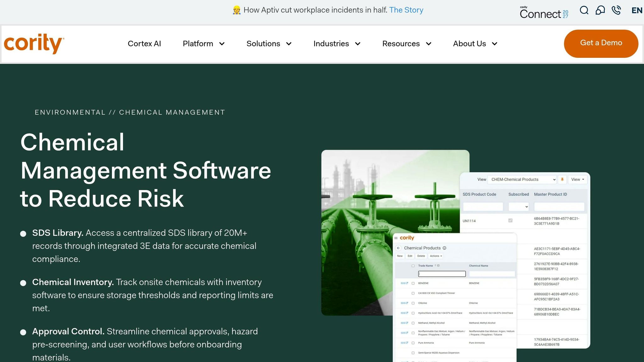Click the Master Product ID filter field
The width and height of the screenshot is (644, 362).
click(559, 207)
